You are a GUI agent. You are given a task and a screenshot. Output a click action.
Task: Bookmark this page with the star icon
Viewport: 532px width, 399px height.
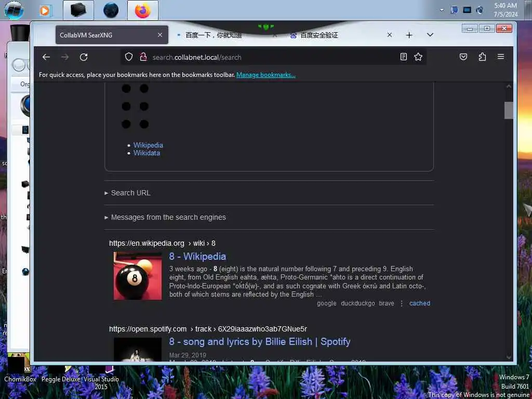418,57
